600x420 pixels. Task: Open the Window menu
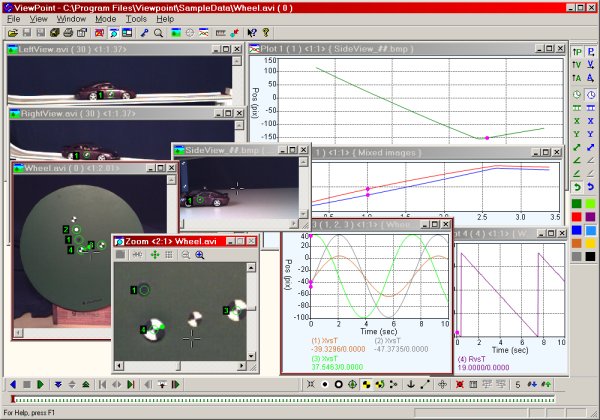[71, 19]
